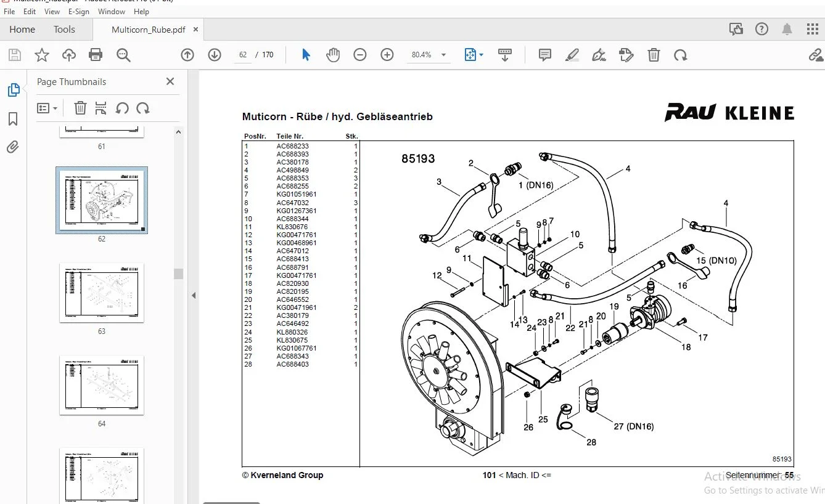This screenshot has width=825, height=504.
Task: Rotate thumbnails counterclockwise
Action: 122,108
